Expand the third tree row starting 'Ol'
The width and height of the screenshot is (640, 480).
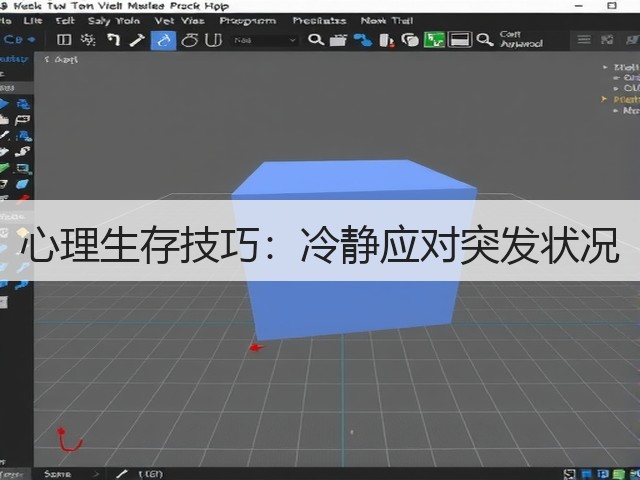coord(616,88)
